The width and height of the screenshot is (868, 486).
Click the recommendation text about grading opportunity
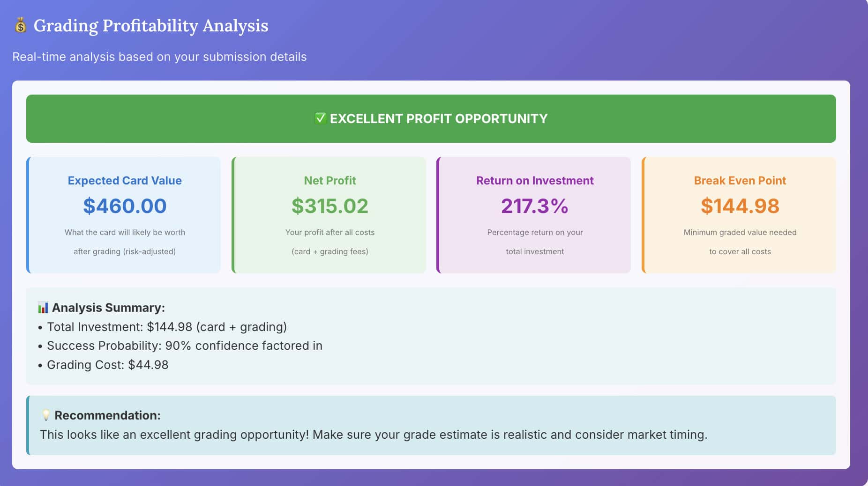click(374, 434)
